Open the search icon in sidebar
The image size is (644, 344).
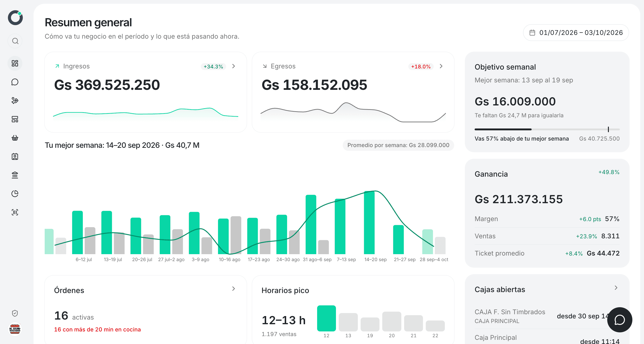point(15,41)
